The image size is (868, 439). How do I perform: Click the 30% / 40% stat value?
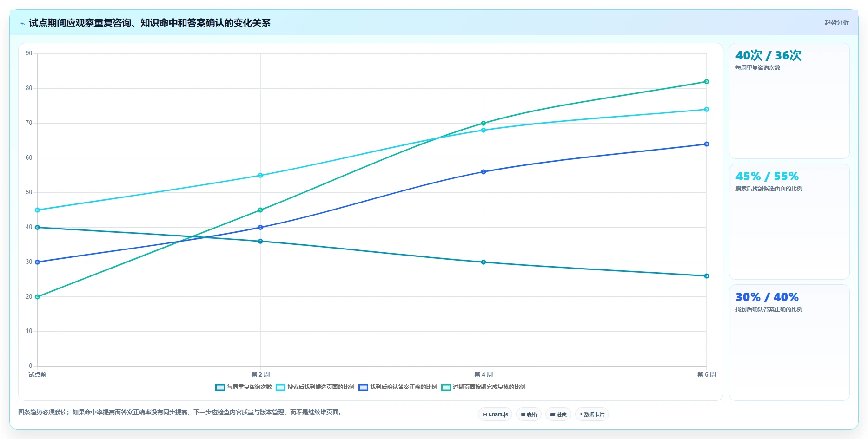(x=767, y=297)
